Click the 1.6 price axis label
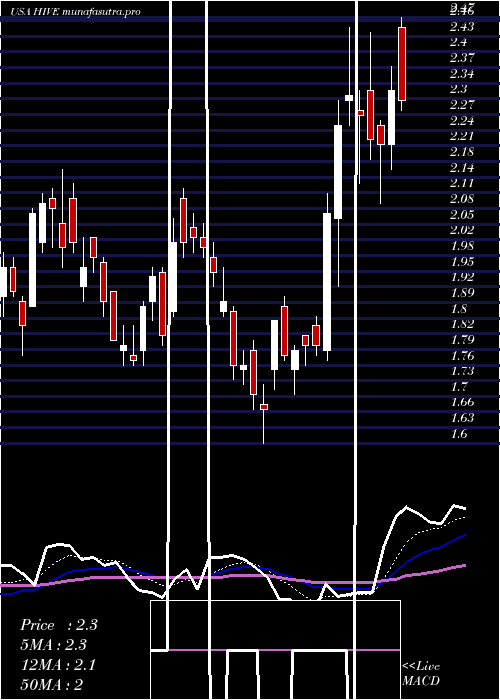This screenshot has width=500, height=700. click(458, 433)
